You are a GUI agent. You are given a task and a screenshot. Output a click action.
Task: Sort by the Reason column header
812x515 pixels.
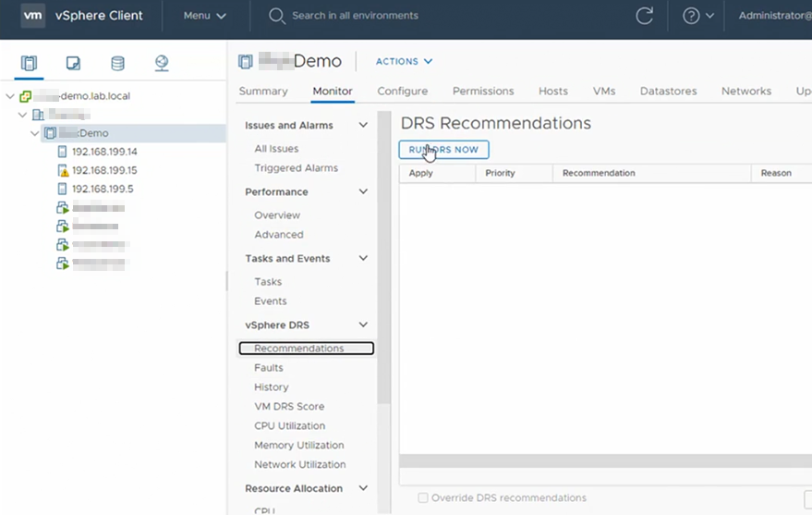point(782,173)
